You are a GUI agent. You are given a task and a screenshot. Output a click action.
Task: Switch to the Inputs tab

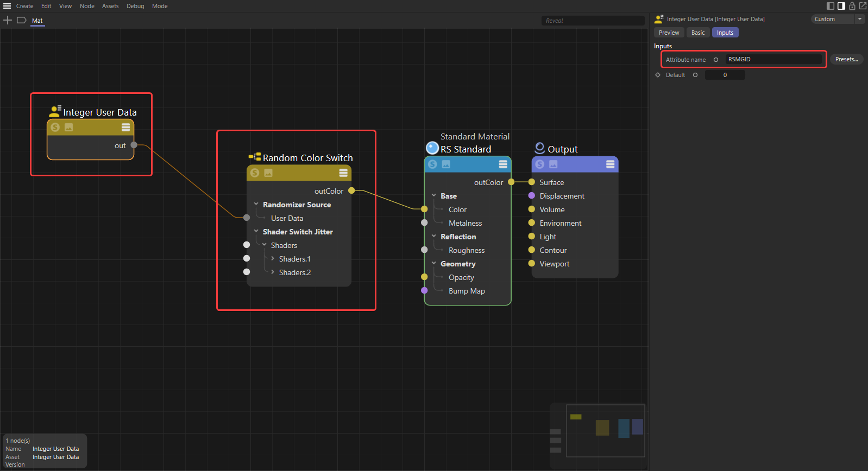725,33
